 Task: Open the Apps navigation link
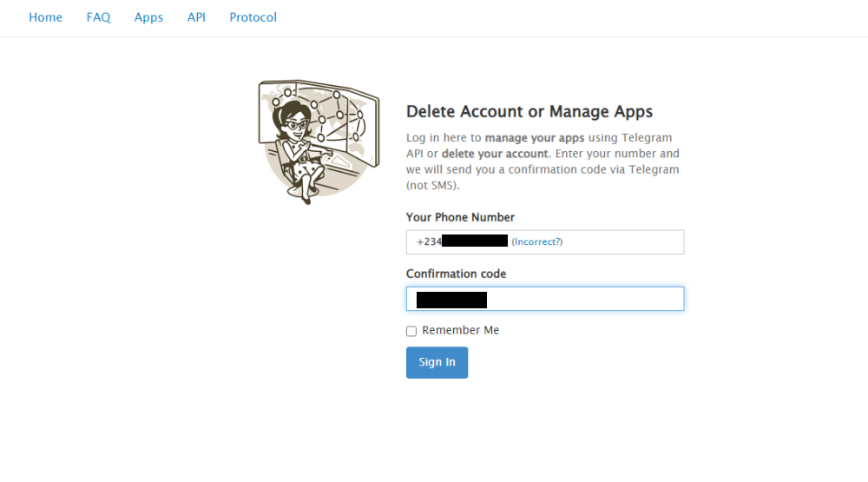coord(148,17)
